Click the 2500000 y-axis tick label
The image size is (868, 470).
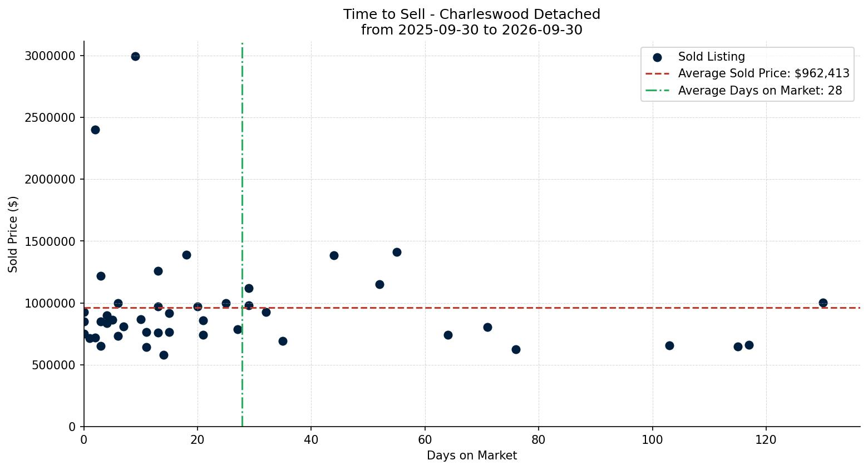click(x=50, y=117)
